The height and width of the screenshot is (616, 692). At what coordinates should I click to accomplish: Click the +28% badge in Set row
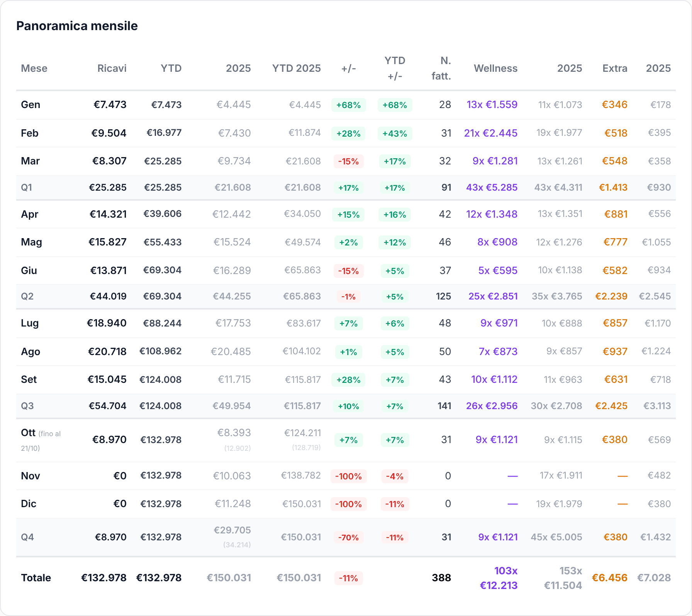[348, 380]
